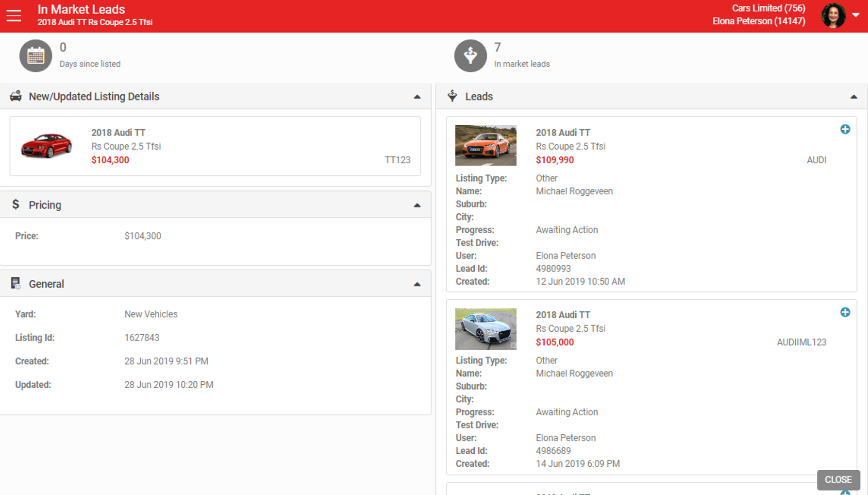This screenshot has width=868, height=495.
Task: Click the in-market leads funnel icon
Action: point(470,56)
